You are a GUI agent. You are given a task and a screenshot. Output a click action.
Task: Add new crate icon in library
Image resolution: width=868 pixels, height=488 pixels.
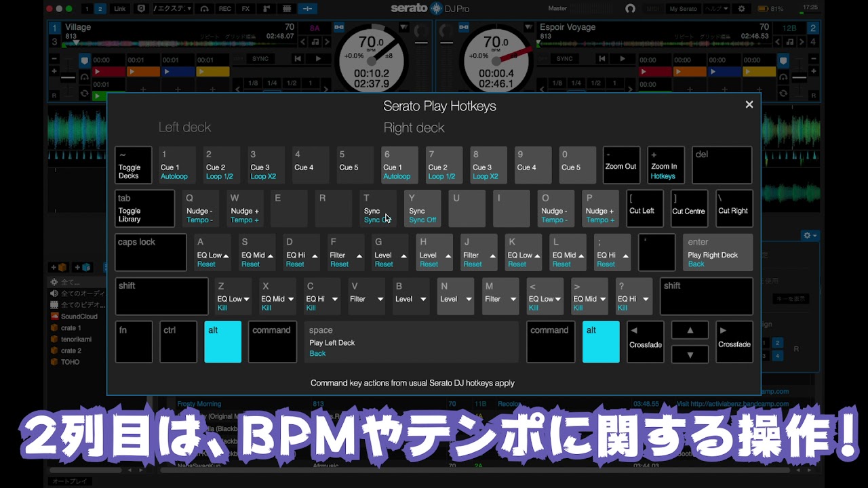60,267
